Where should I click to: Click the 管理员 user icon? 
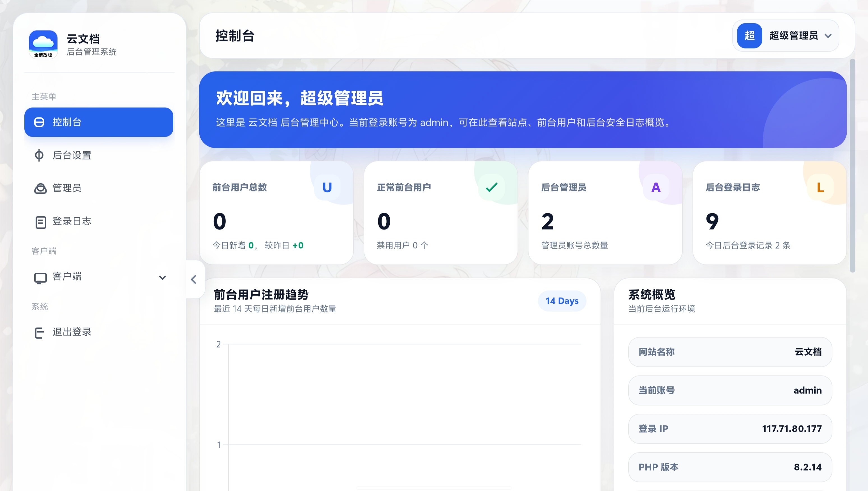click(40, 188)
